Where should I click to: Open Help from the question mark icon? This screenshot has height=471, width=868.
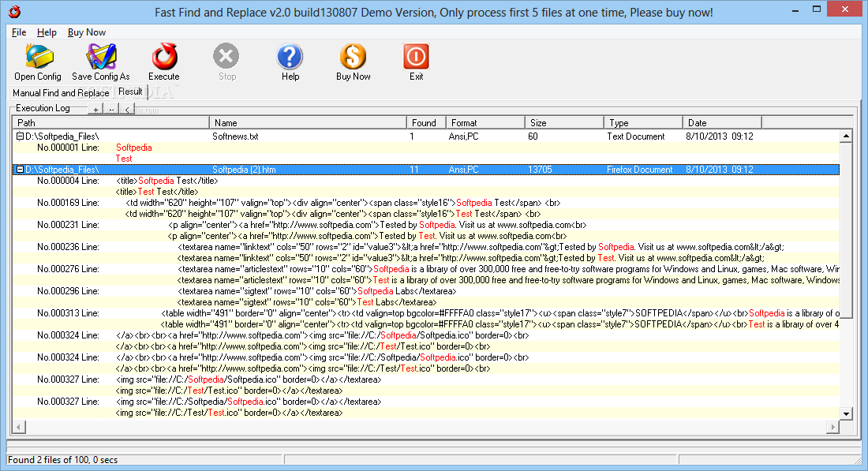(x=290, y=57)
